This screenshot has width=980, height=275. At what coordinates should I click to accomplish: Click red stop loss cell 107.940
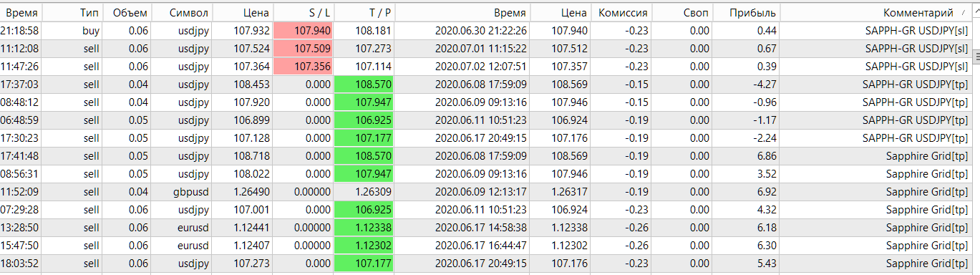pos(304,31)
